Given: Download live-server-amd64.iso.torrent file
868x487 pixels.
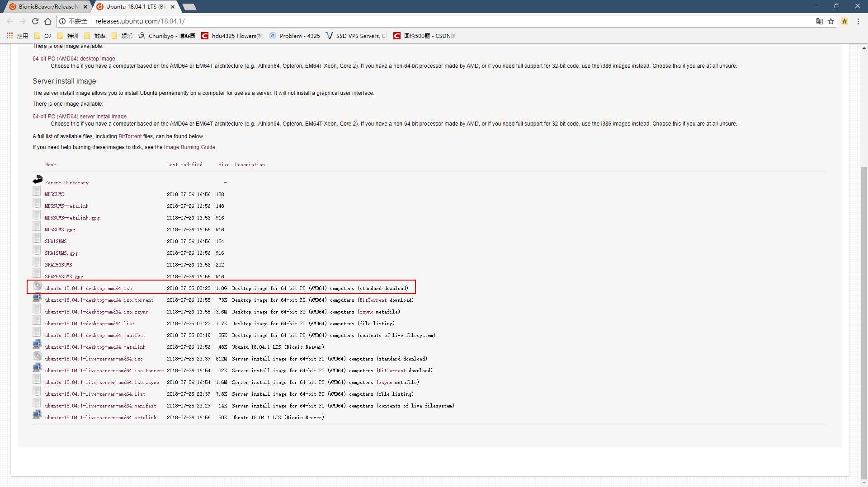Looking at the screenshot, I should 104,370.
